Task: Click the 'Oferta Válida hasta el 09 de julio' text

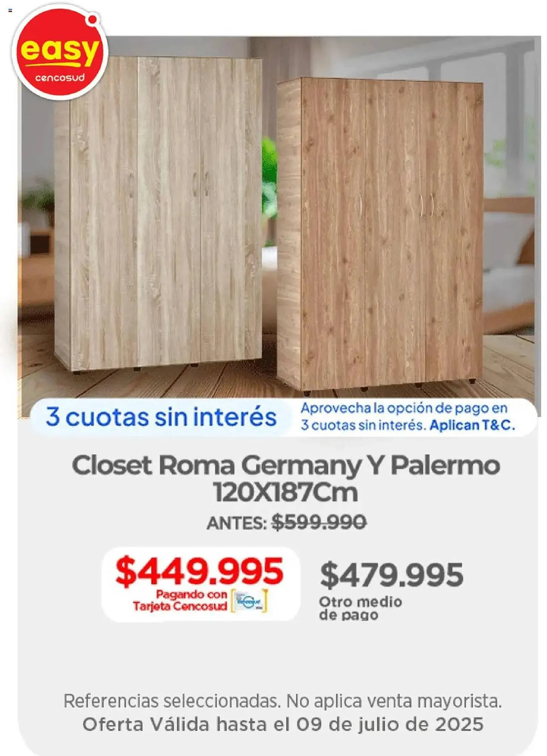Action: (283, 725)
